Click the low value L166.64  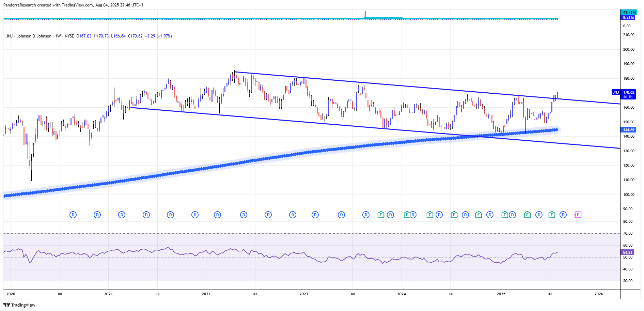118,36
